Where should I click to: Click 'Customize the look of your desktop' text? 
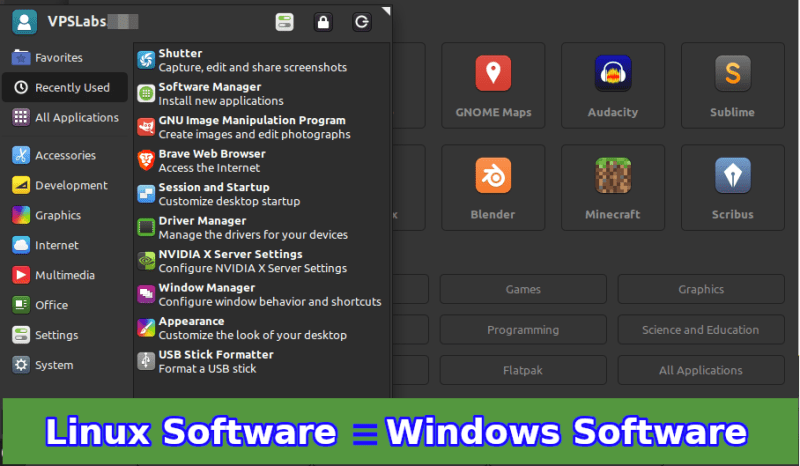[253, 335]
